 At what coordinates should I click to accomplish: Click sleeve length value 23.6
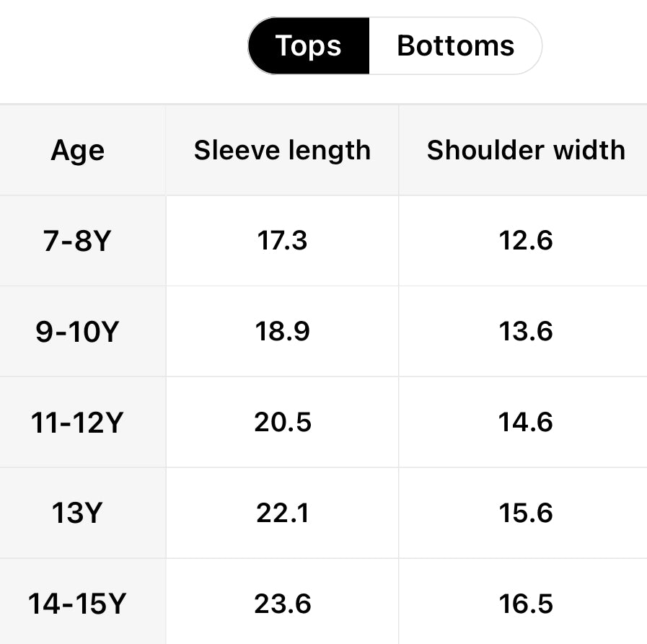click(282, 604)
